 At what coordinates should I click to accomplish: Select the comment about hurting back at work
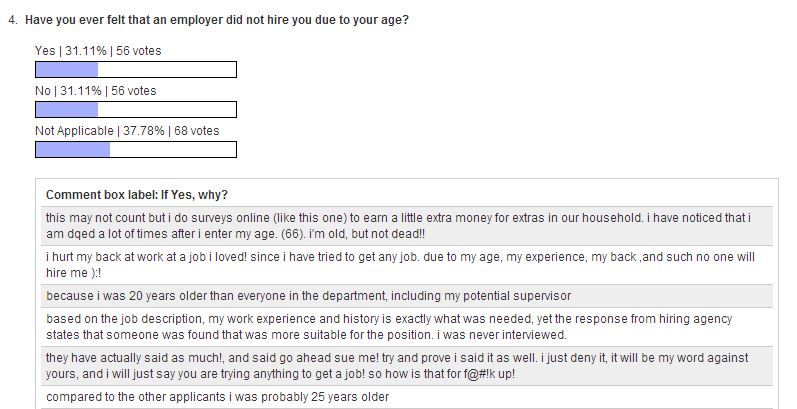(407, 265)
